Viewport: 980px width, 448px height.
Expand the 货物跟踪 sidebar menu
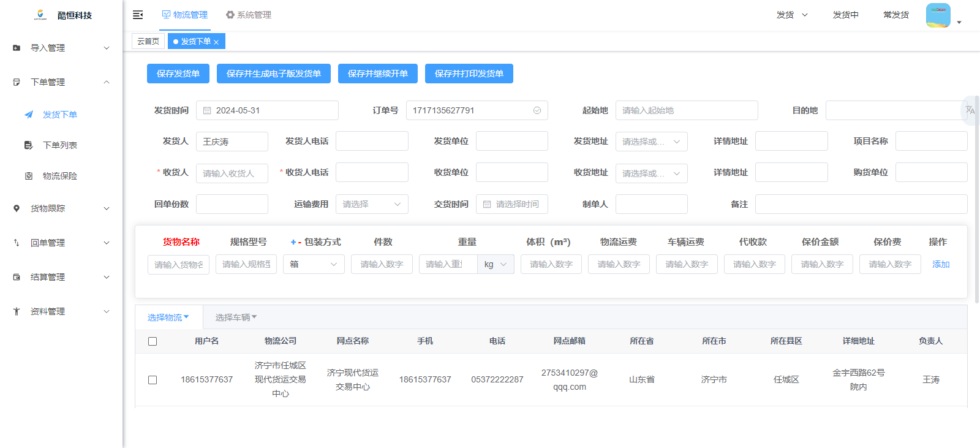click(x=61, y=208)
